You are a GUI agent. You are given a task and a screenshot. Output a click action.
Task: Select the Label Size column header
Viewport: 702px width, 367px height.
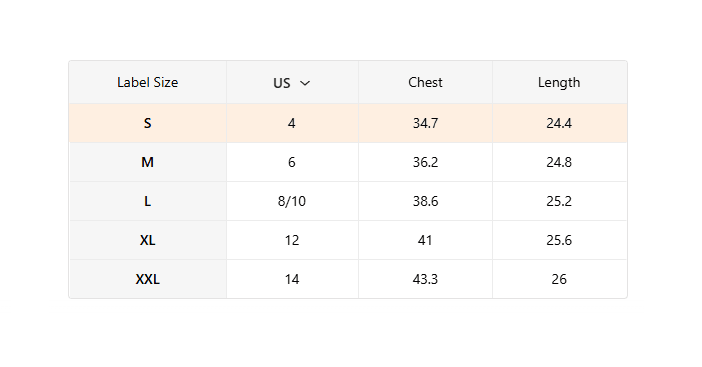point(148,82)
